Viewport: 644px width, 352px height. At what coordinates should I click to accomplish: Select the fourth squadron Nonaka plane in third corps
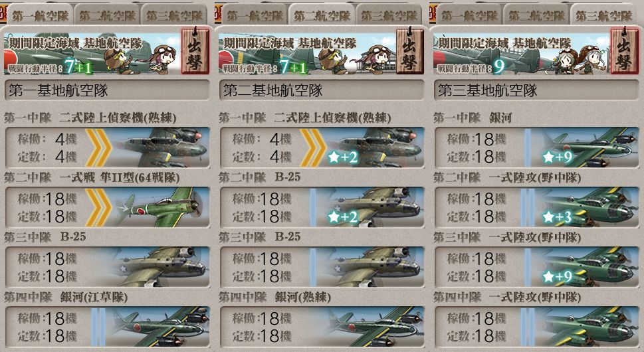537,327
